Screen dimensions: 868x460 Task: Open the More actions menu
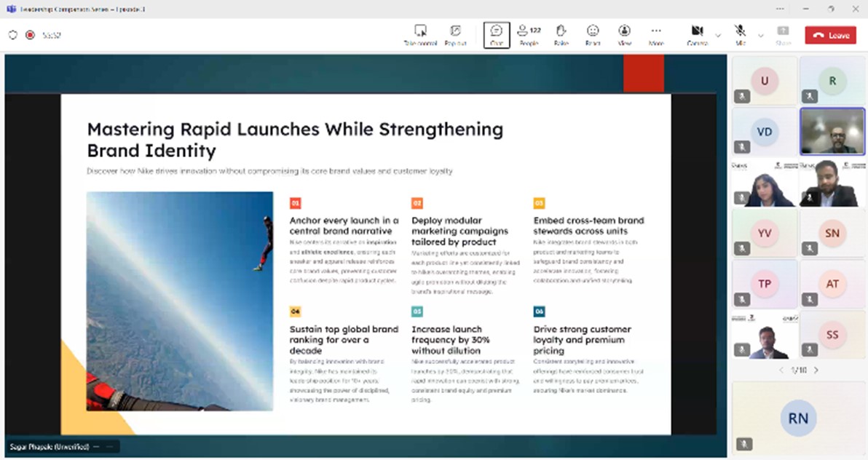coord(656,36)
